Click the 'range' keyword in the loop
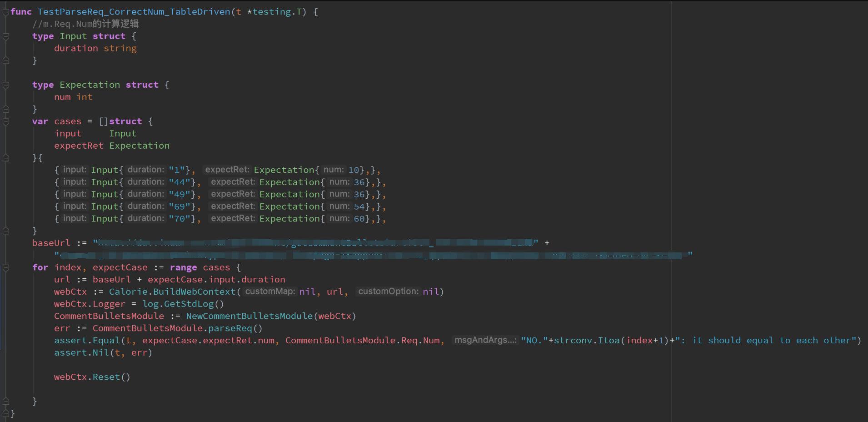868x422 pixels. (183, 267)
